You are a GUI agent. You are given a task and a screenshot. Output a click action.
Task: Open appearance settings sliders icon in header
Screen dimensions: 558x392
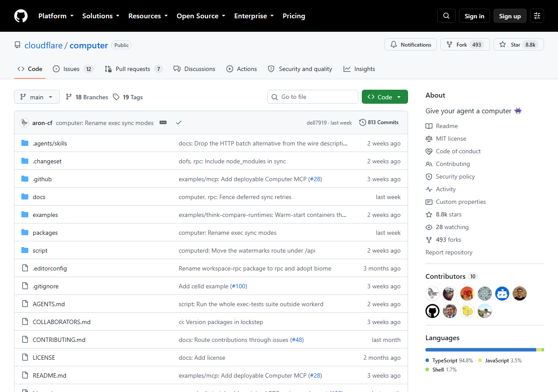537,16
